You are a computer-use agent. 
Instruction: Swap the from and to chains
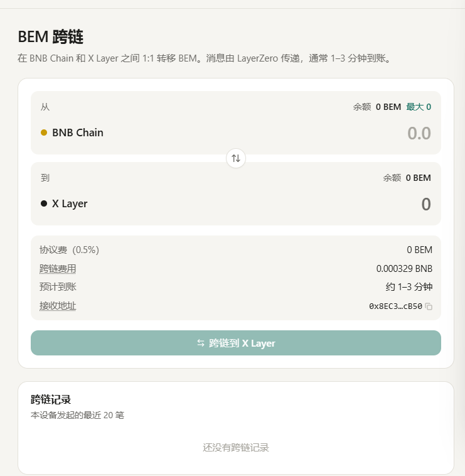click(x=236, y=158)
